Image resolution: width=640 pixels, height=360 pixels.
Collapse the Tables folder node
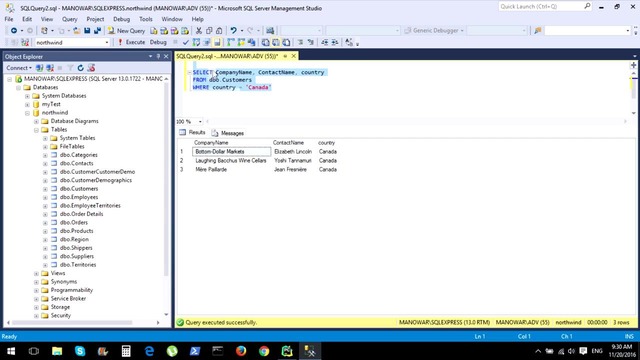pos(36,130)
